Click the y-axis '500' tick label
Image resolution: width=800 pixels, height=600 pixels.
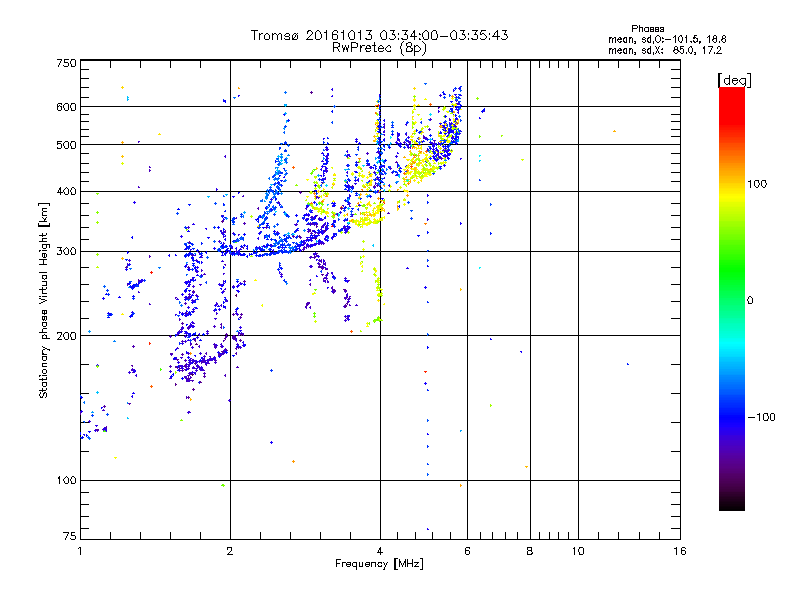coord(67,145)
